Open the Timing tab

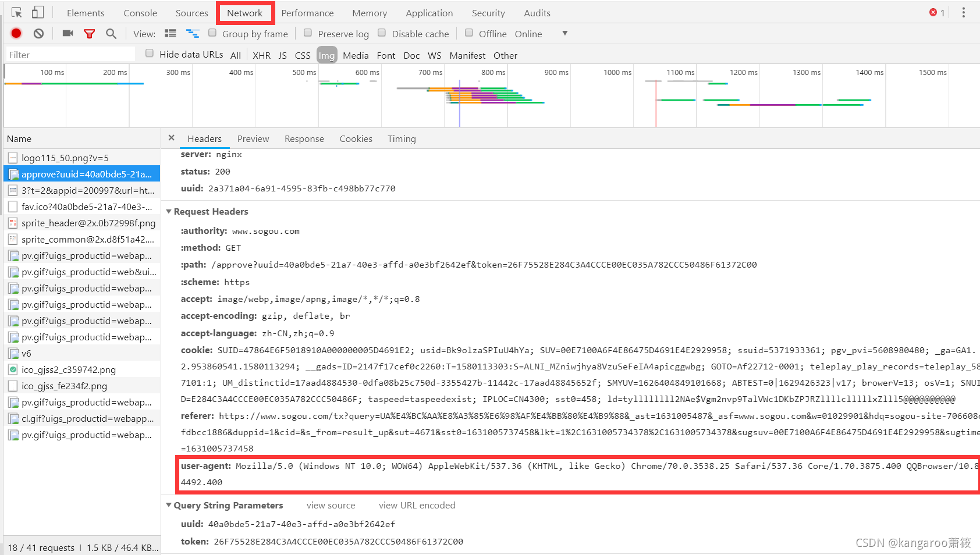click(402, 139)
